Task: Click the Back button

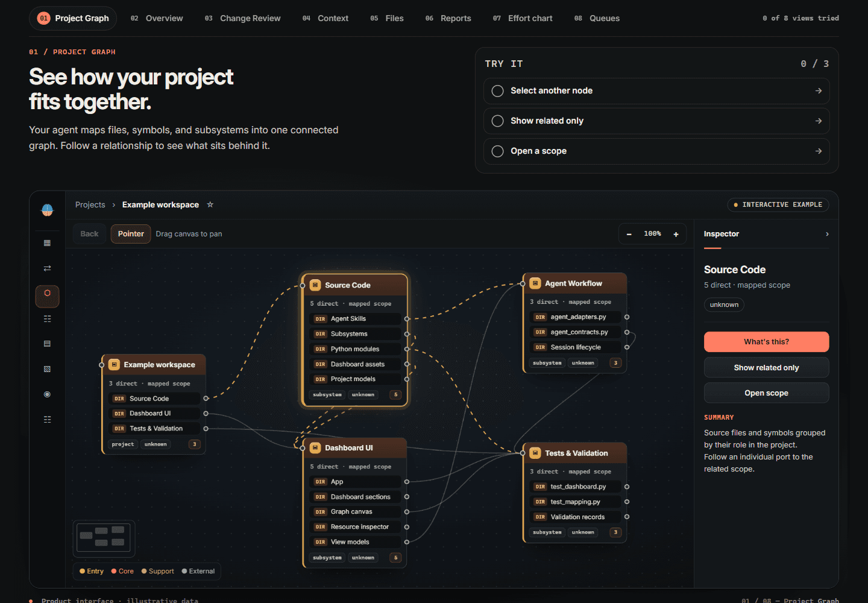Action: point(89,234)
